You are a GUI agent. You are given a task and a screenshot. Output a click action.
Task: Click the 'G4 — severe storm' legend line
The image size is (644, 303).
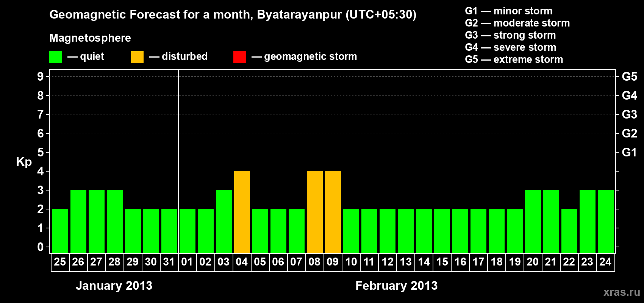pyautogui.click(x=511, y=47)
